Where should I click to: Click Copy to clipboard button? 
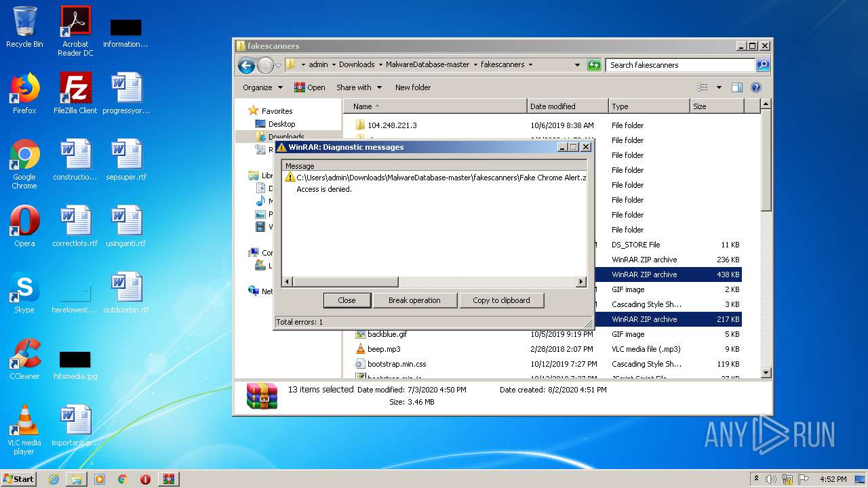(x=501, y=300)
